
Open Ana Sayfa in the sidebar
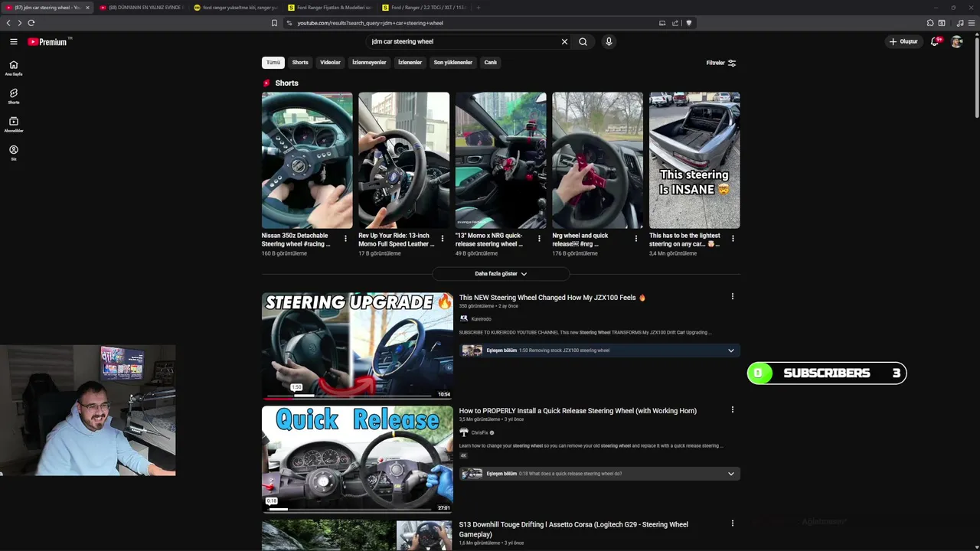coord(14,68)
